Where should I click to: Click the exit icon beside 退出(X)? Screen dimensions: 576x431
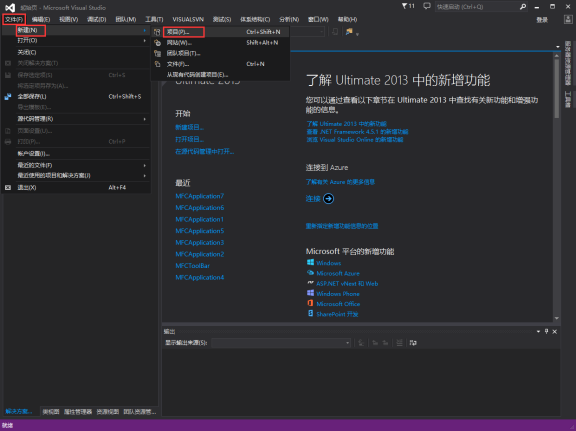tap(8, 187)
